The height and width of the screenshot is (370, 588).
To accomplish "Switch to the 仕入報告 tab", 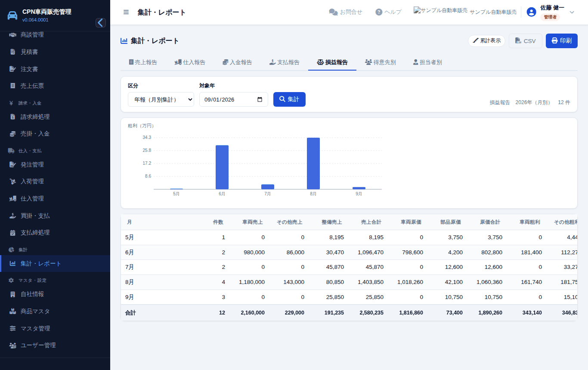I will tap(190, 62).
